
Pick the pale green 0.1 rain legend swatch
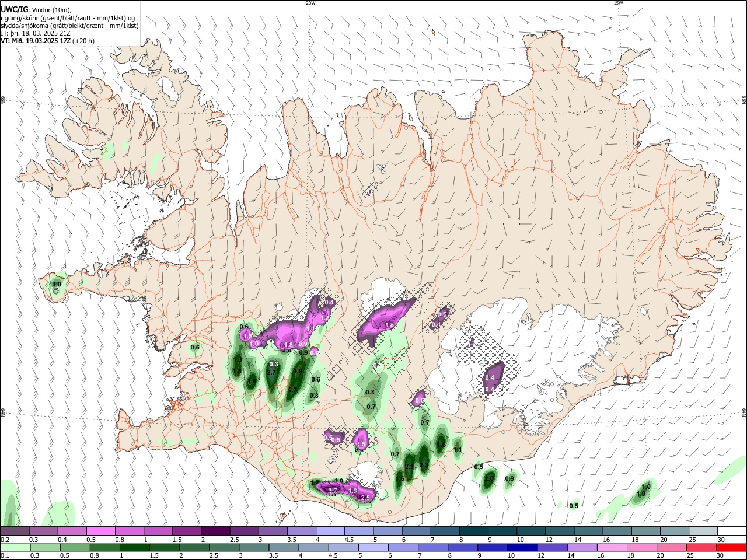coord(15,547)
